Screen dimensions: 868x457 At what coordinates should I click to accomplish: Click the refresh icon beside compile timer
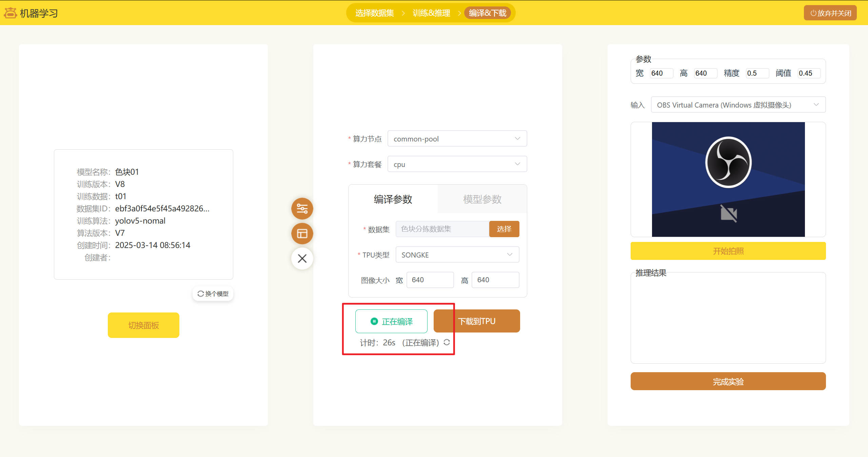pyautogui.click(x=447, y=342)
